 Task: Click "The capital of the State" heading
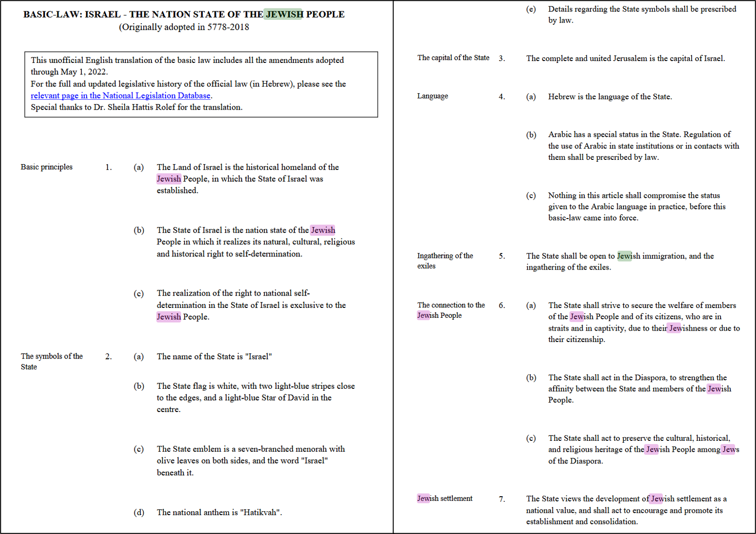[x=453, y=58]
